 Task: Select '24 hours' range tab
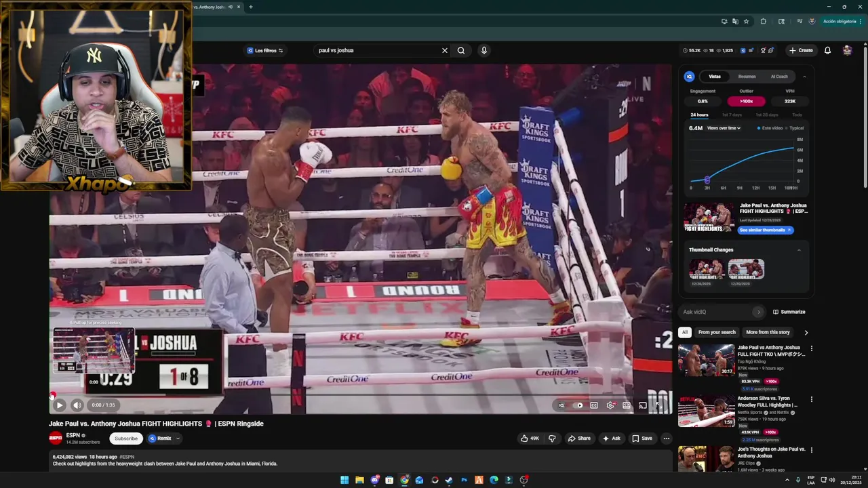click(699, 115)
